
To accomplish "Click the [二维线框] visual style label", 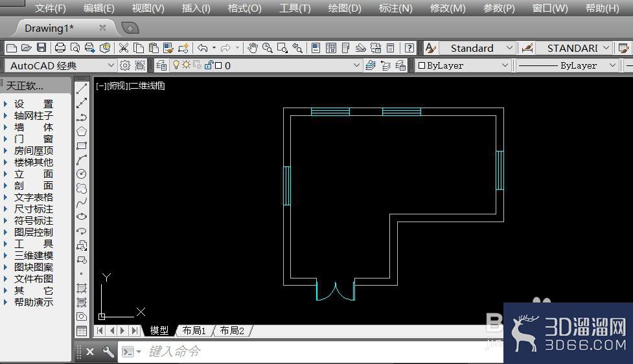I will (146, 85).
